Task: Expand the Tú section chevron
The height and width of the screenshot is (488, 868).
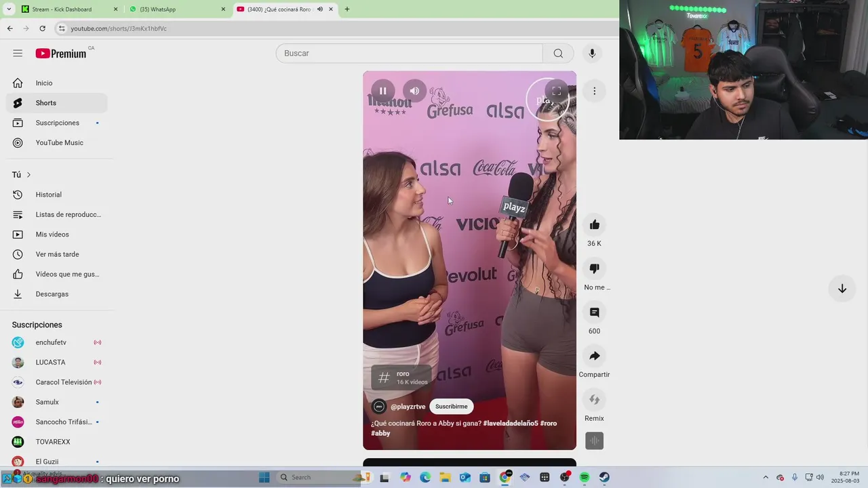Action: [28, 175]
